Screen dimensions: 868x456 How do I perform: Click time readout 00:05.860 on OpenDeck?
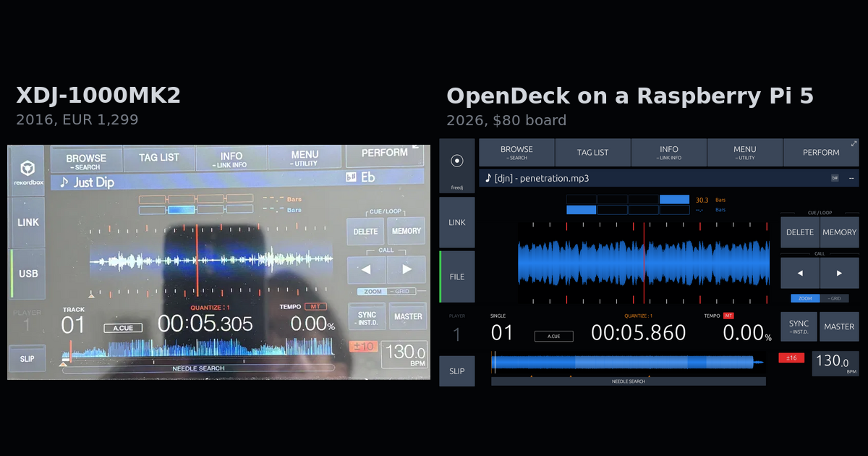[x=638, y=333]
